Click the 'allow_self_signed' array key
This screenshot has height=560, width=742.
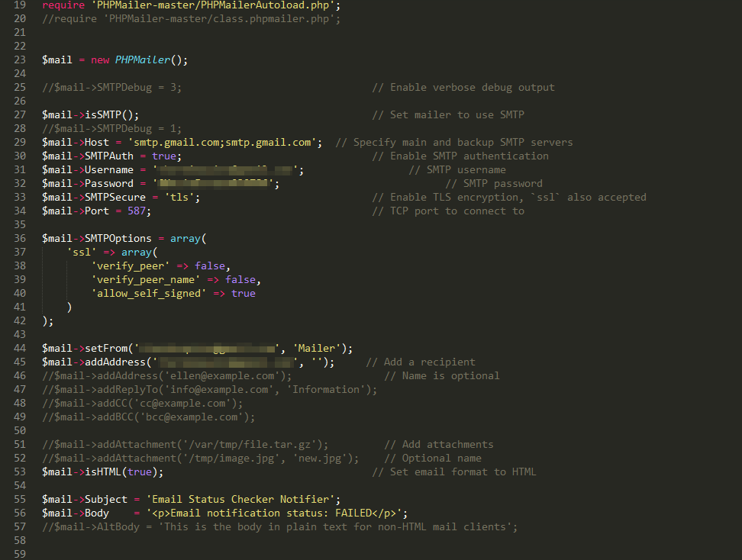[148, 293]
